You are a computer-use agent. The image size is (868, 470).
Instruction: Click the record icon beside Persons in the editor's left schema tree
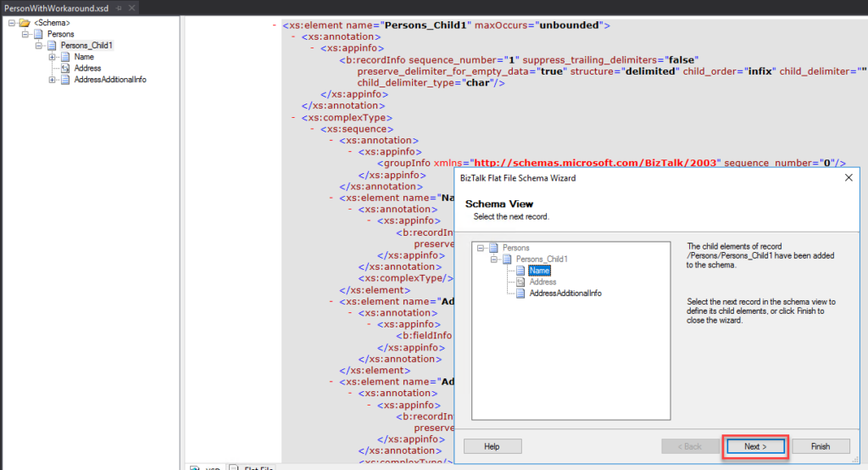(x=38, y=34)
